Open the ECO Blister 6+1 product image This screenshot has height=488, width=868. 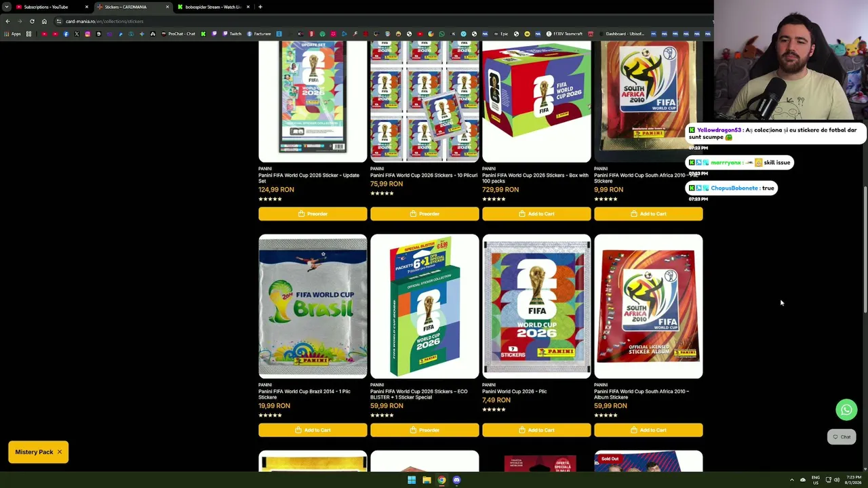click(425, 306)
